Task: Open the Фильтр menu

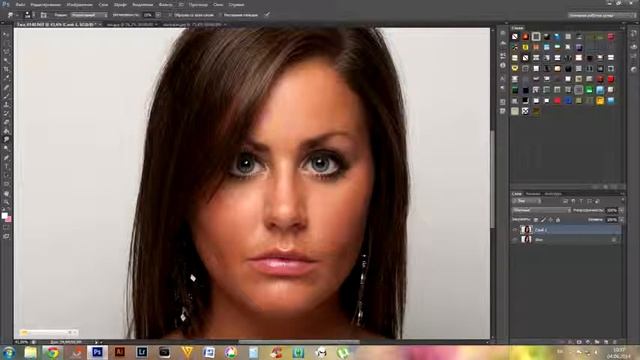Action: pyautogui.click(x=165, y=4)
